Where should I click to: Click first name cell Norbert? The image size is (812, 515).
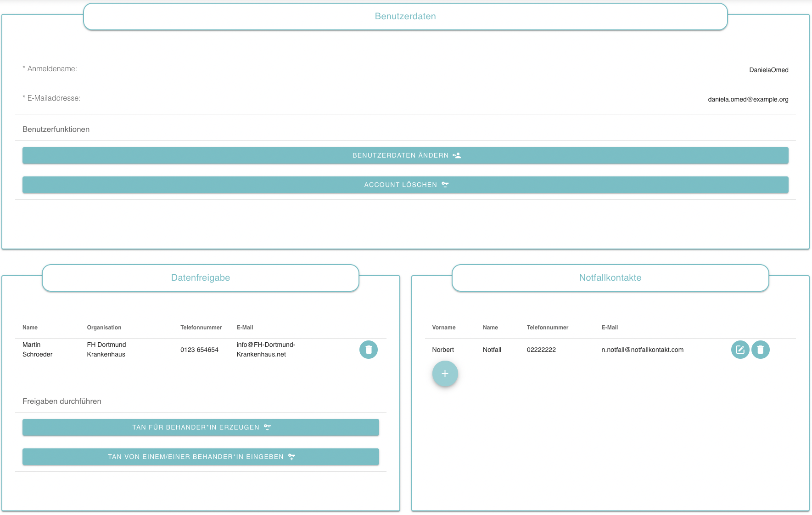tap(443, 350)
